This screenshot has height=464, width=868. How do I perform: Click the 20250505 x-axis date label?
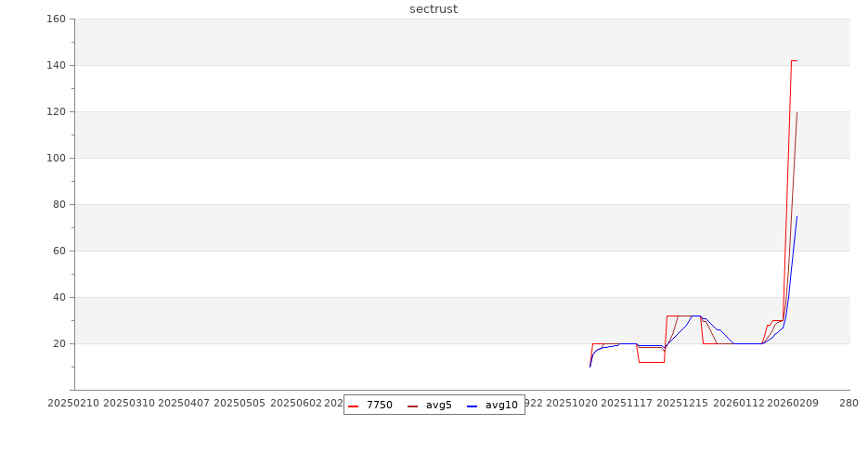(240, 403)
